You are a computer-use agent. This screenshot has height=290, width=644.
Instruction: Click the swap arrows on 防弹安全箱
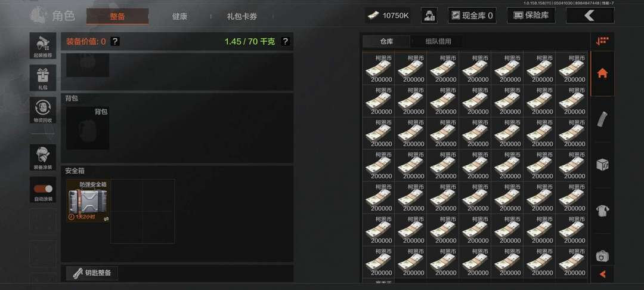coord(106,219)
